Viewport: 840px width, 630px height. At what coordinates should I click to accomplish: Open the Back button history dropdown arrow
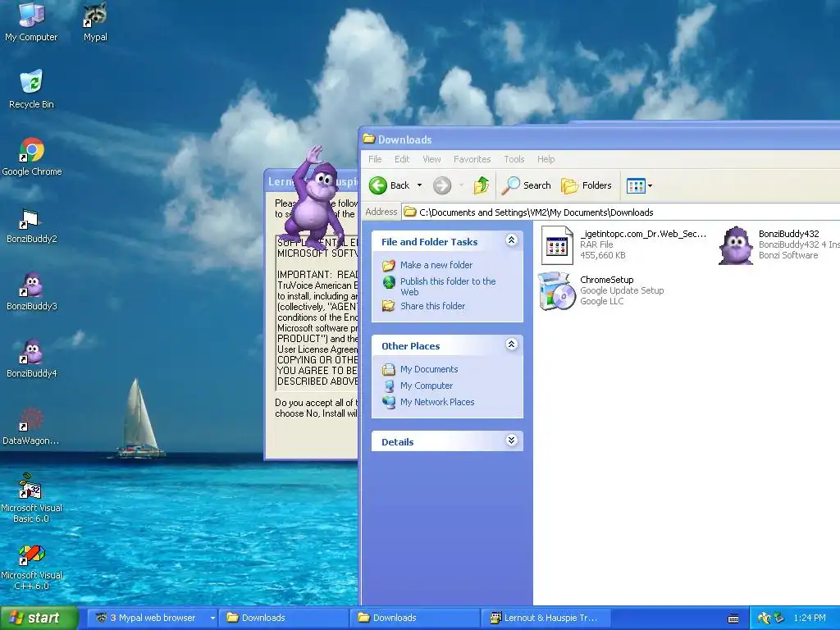(x=419, y=185)
